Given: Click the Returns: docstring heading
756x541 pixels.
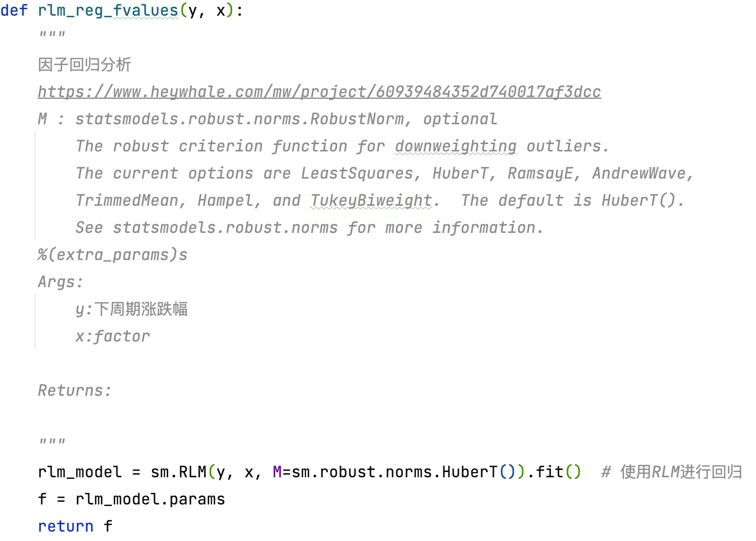Looking at the screenshot, I should 75,391.
